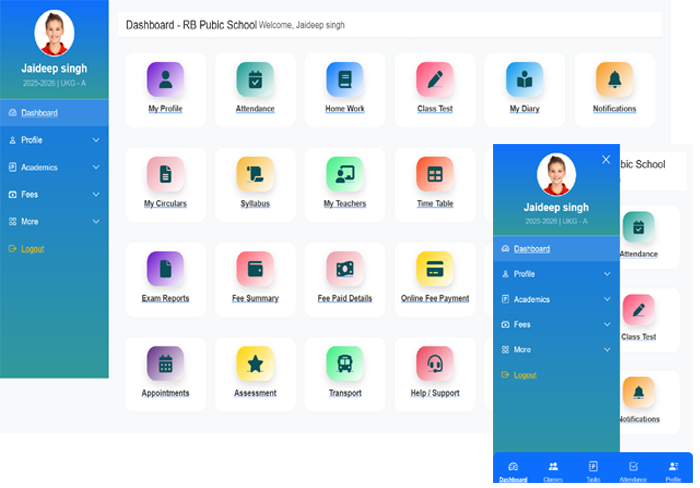
Task: Open the My Diary icon
Action: [524, 79]
